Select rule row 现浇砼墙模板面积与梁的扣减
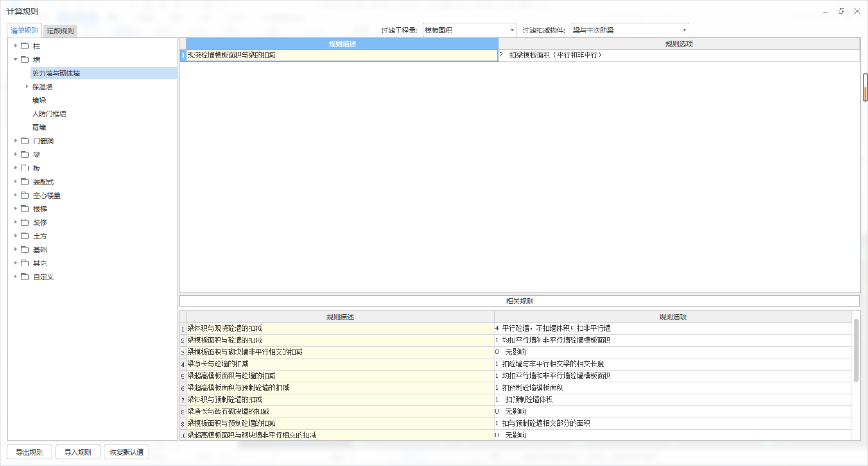868x466 pixels. pos(342,55)
